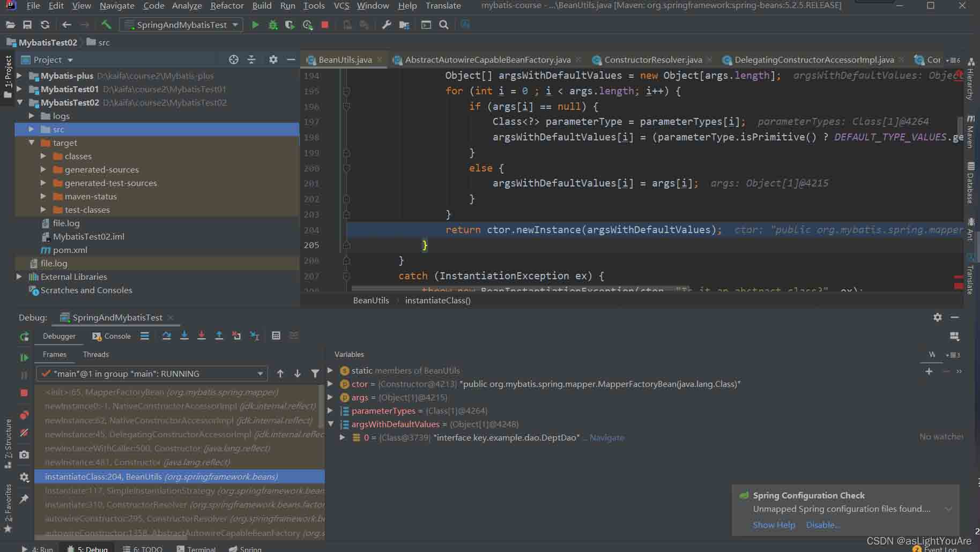Screen dimensions: 980x552
Task: Open View Breakpoints from the debug sidebar
Action: (x=24, y=415)
